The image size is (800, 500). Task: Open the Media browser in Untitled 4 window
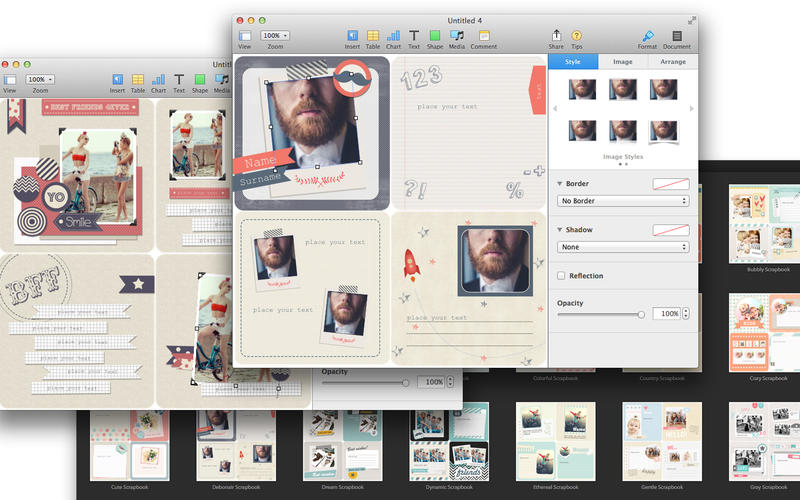click(457, 35)
